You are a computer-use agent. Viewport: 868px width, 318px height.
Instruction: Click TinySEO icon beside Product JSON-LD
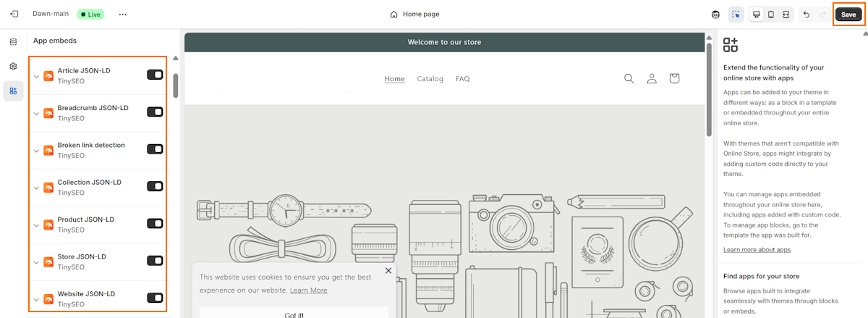pos(48,224)
